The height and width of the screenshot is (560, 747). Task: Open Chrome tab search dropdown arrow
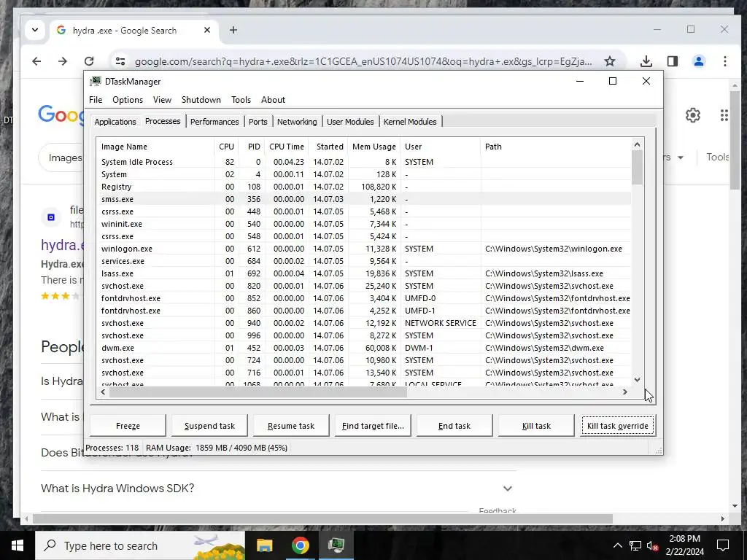[x=35, y=30]
